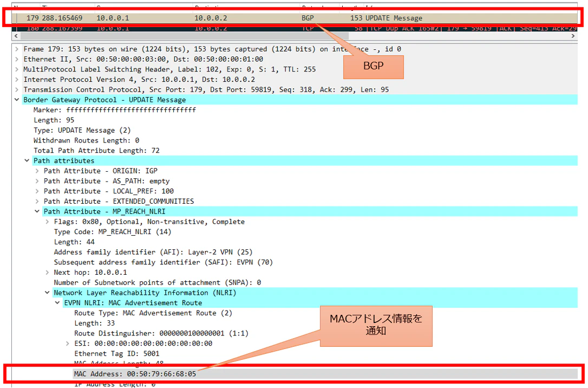
Task: Select Total Path Attribute Length: 72
Action: [x=96, y=151]
